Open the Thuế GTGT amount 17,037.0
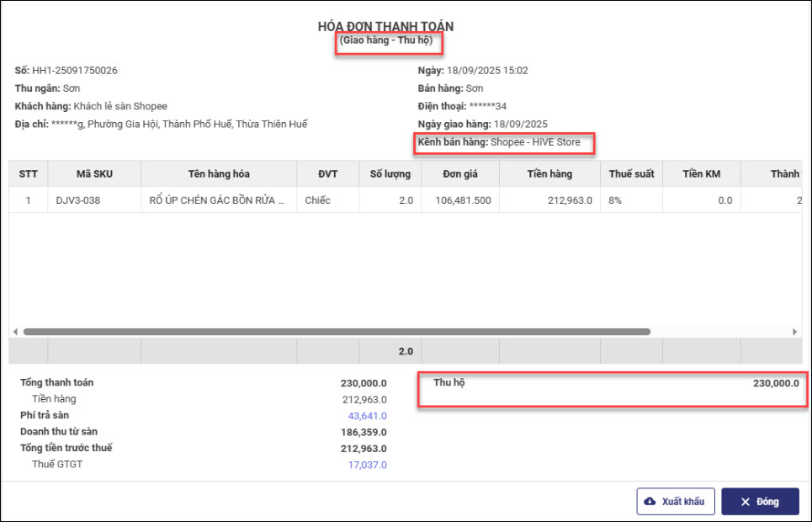This screenshot has height=522, width=812. coord(367,464)
